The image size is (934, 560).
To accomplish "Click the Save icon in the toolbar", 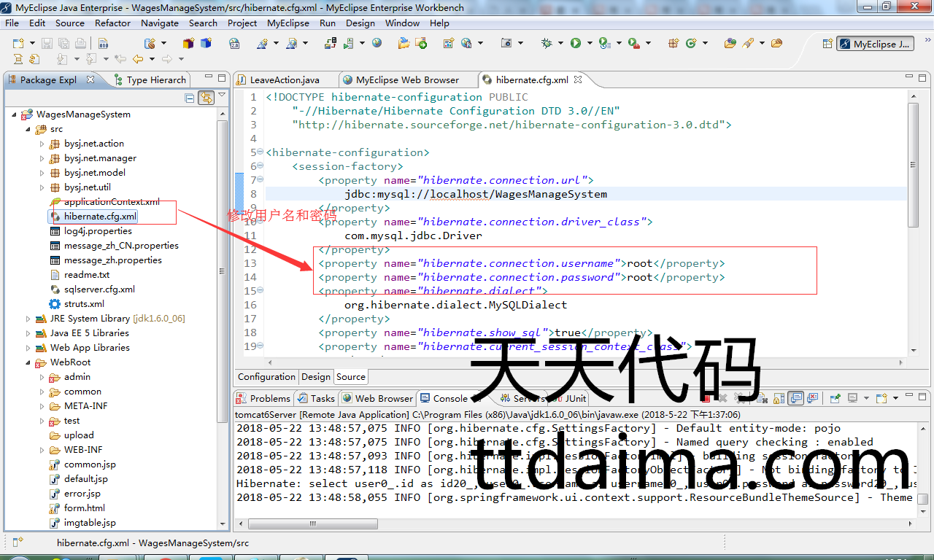I will [x=47, y=44].
